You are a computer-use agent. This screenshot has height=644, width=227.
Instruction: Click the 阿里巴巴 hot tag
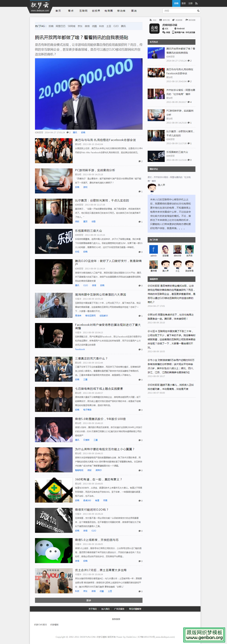click(60, 26)
